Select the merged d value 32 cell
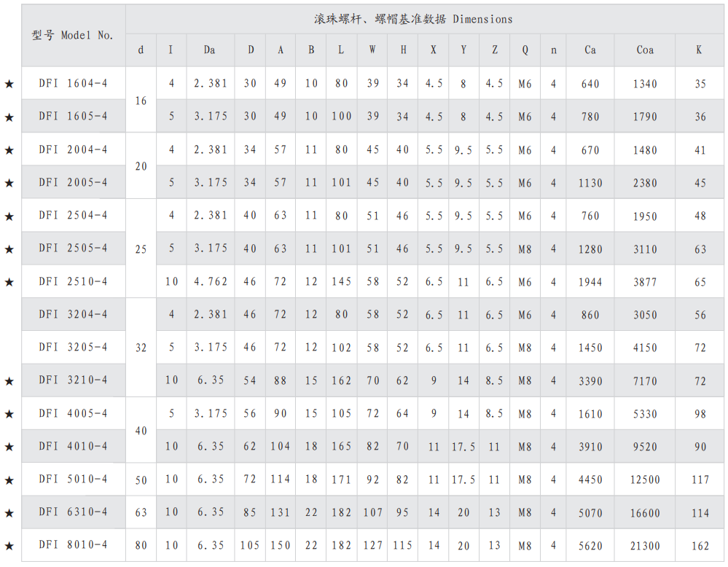The width and height of the screenshot is (728, 567). [x=141, y=348]
